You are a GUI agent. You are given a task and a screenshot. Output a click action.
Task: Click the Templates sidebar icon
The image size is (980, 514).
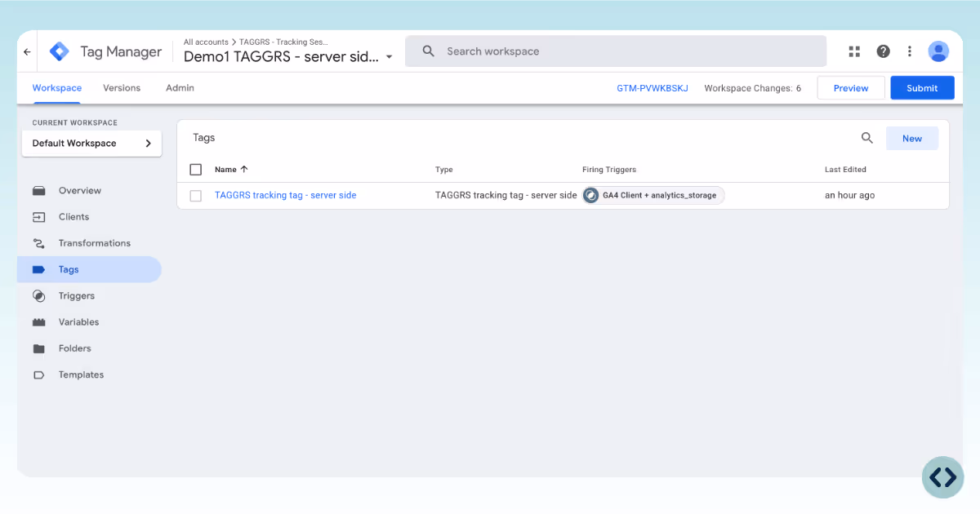tap(38, 375)
